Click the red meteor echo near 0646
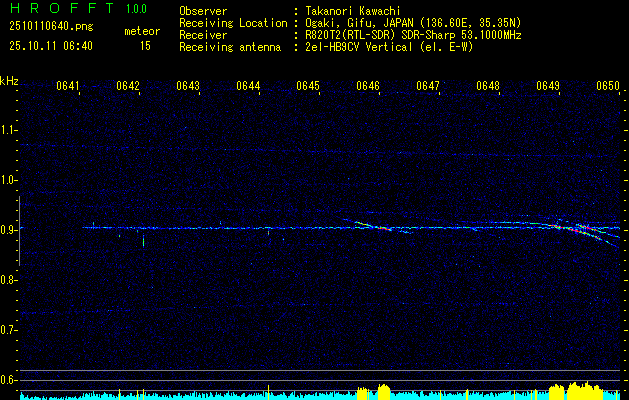Image resolution: width=629 pixels, height=400 pixels. tap(384, 228)
